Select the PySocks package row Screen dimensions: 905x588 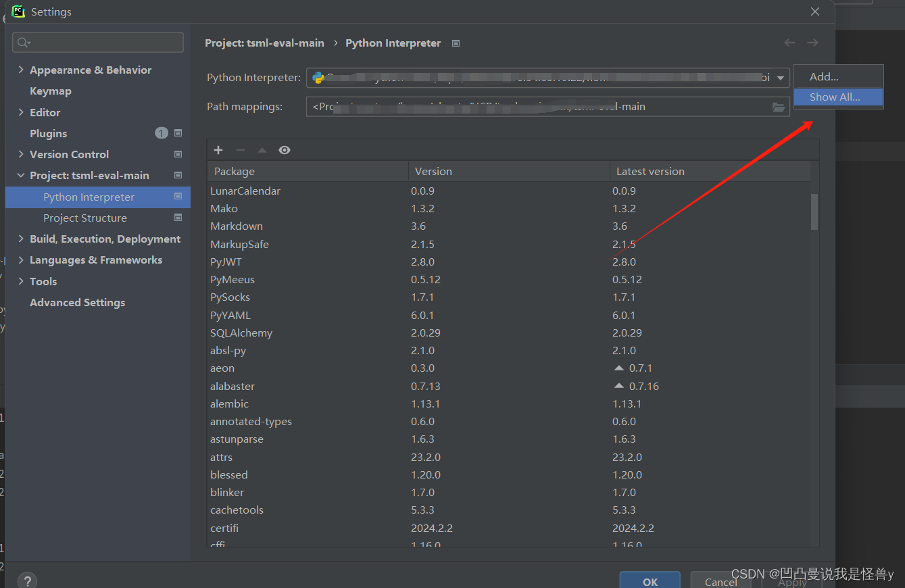point(509,297)
